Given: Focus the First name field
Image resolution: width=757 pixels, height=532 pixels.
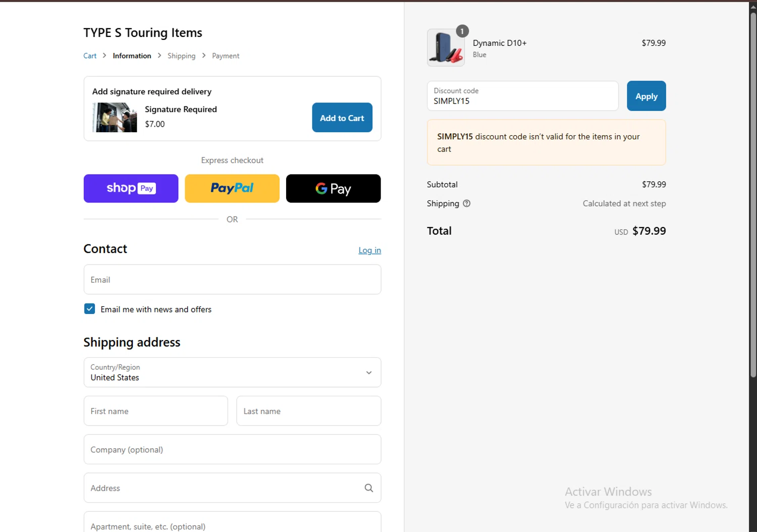Looking at the screenshot, I should click(156, 411).
